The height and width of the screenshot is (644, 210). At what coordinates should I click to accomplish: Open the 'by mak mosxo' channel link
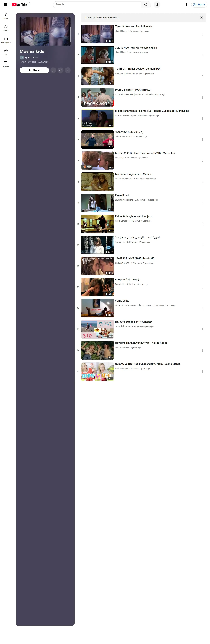click(x=32, y=58)
